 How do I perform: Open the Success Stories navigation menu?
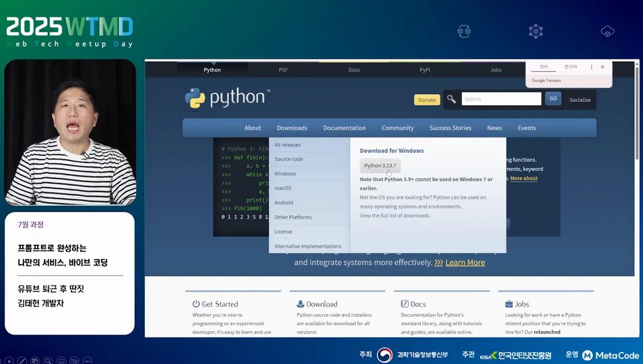[450, 128]
